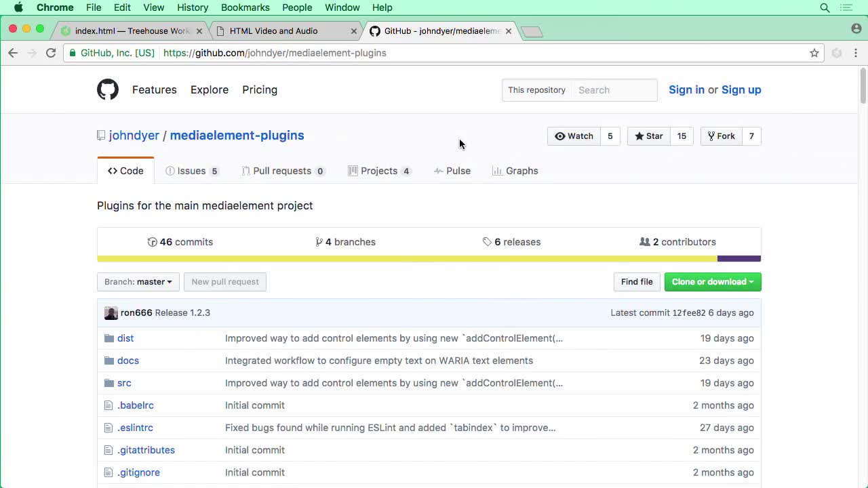Click the docs folder icon
This screenshot has height=488, width=868.
click(109, 361)
